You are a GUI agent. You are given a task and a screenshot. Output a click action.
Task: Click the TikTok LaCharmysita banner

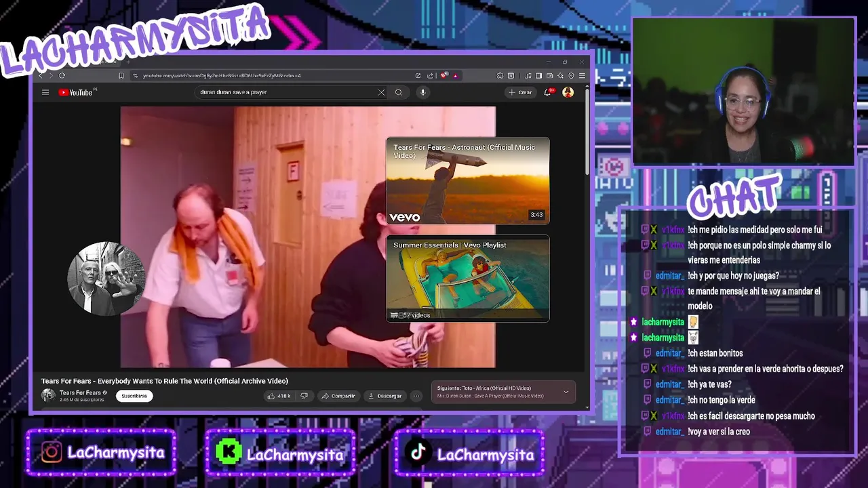(469, 453)
